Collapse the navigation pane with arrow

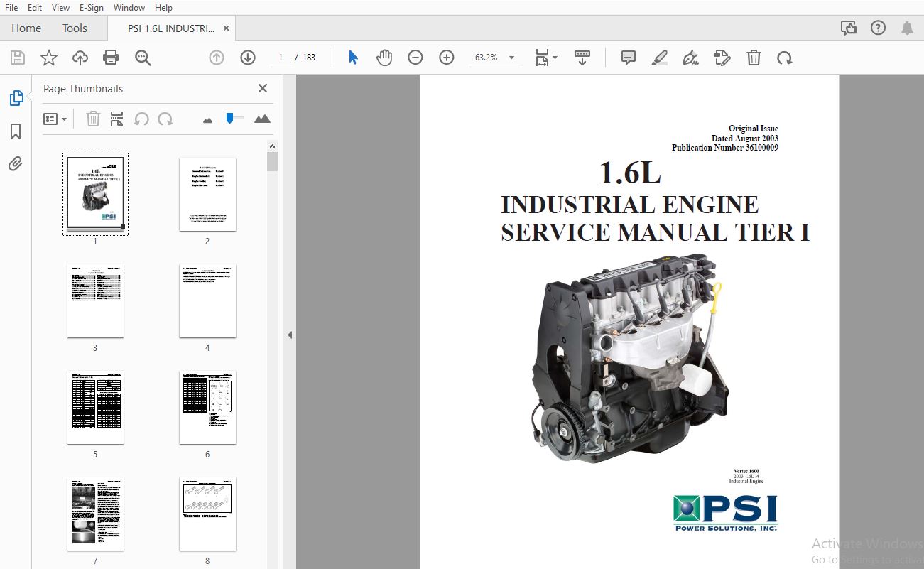[x=290, y=335]
